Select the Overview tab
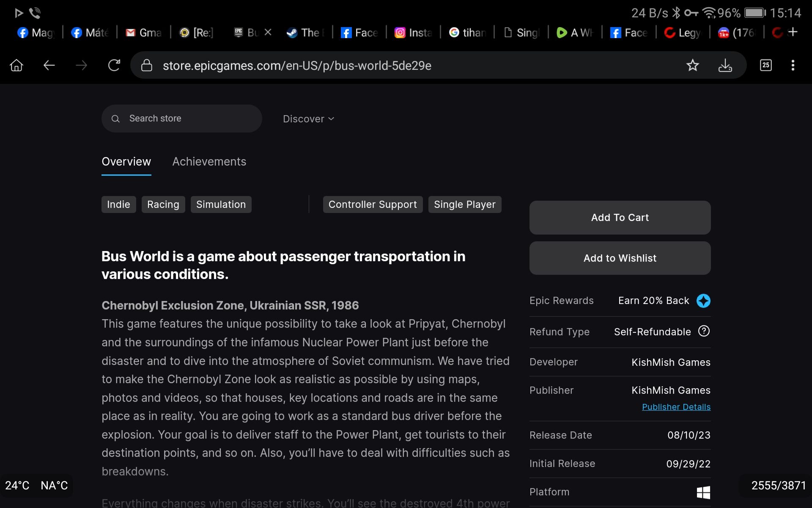This screenshot has width=812, height=508. pyautogui.click(x=126, y=162)
